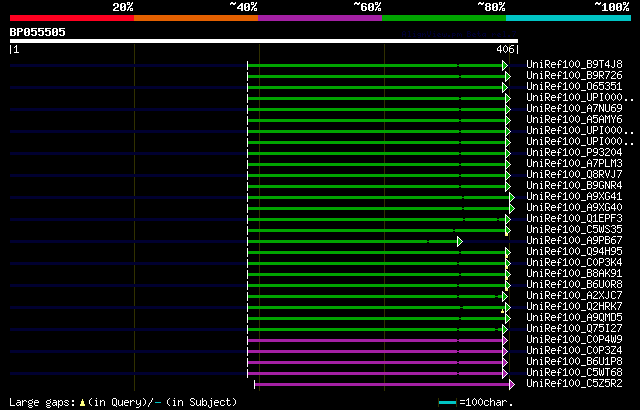Click the green arrowhead ending the Q75I27 alignment
The height and width of the screenshot is (410, 640).
[x=505, y=329]
